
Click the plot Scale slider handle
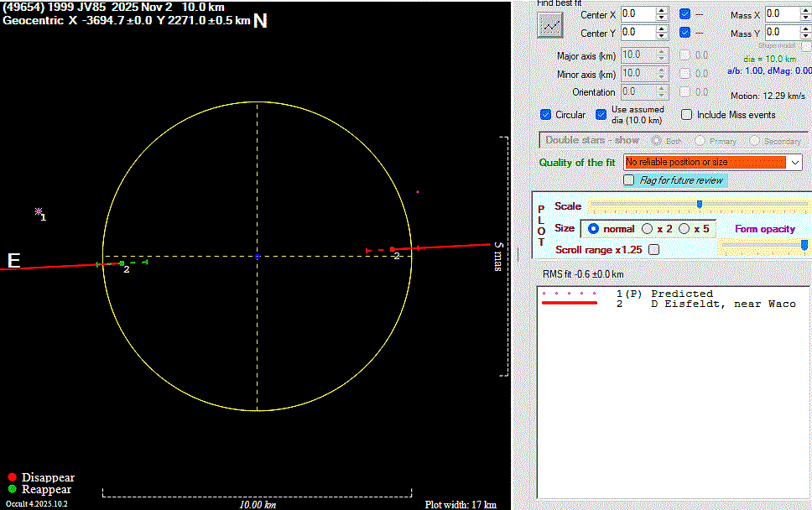(699, 205)
